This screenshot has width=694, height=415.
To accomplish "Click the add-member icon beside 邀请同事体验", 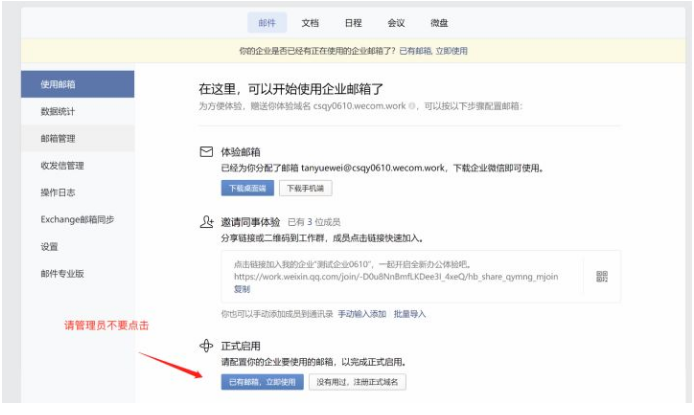I will pyautogui.click(x=207, y=221).
